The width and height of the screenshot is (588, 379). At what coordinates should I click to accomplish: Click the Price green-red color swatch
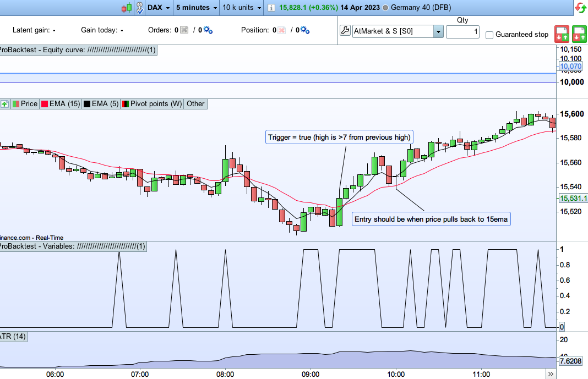point(16,104)
